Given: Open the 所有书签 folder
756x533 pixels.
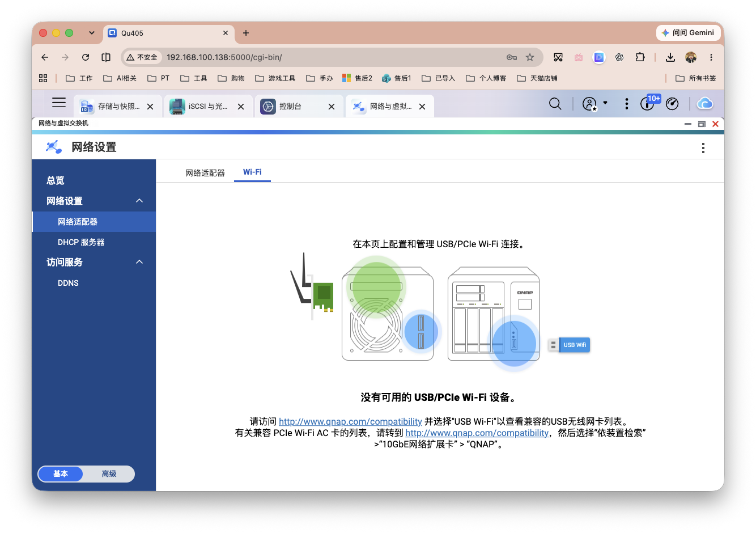Looking at the screenshot, I should tap(696, 78).
